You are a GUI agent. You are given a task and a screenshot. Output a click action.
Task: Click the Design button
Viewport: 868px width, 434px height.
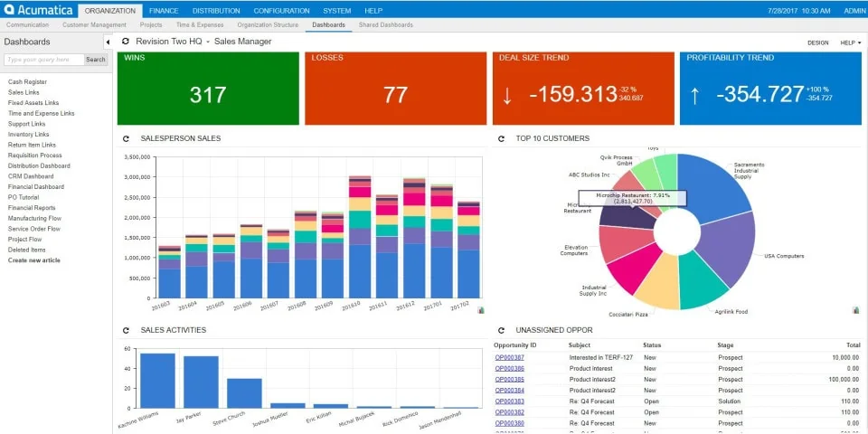click(818, 42)
